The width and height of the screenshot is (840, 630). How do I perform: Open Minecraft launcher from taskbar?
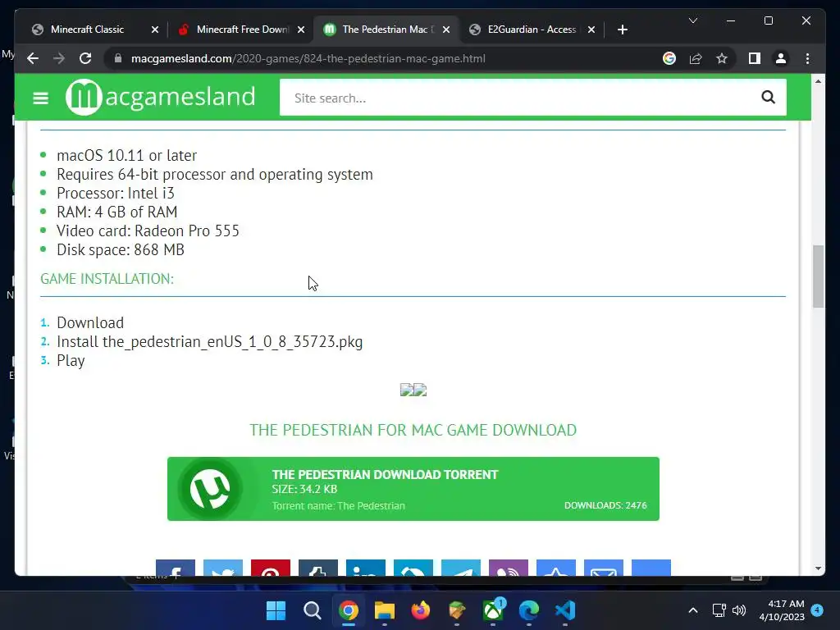pyautogui.click(x=456, y=610)
